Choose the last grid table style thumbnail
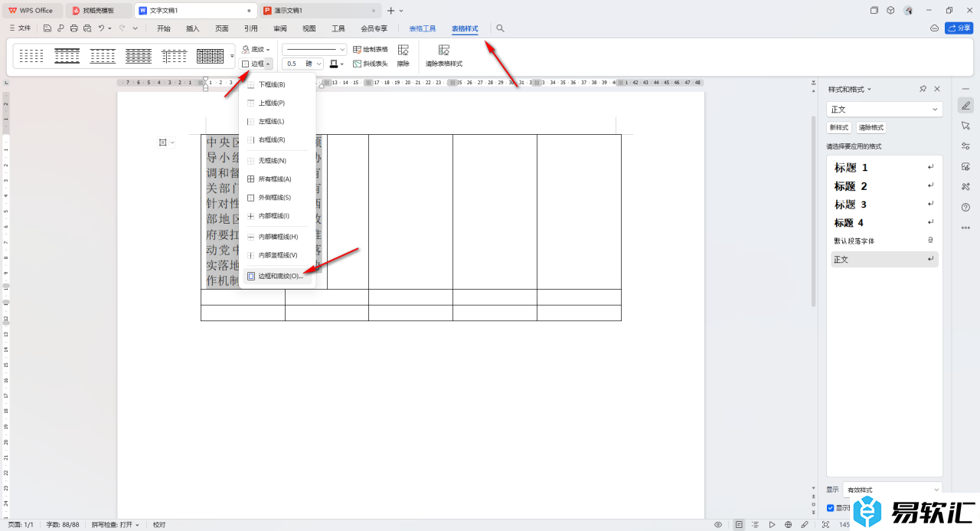980x531 pixels. [x=211, y=56]
